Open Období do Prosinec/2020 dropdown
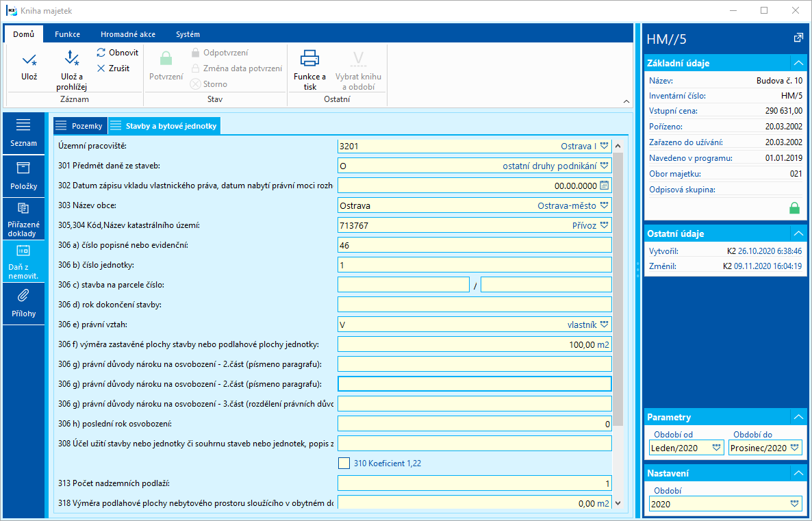The height and width of the screenshot is (521, 812). coord(795,448)
